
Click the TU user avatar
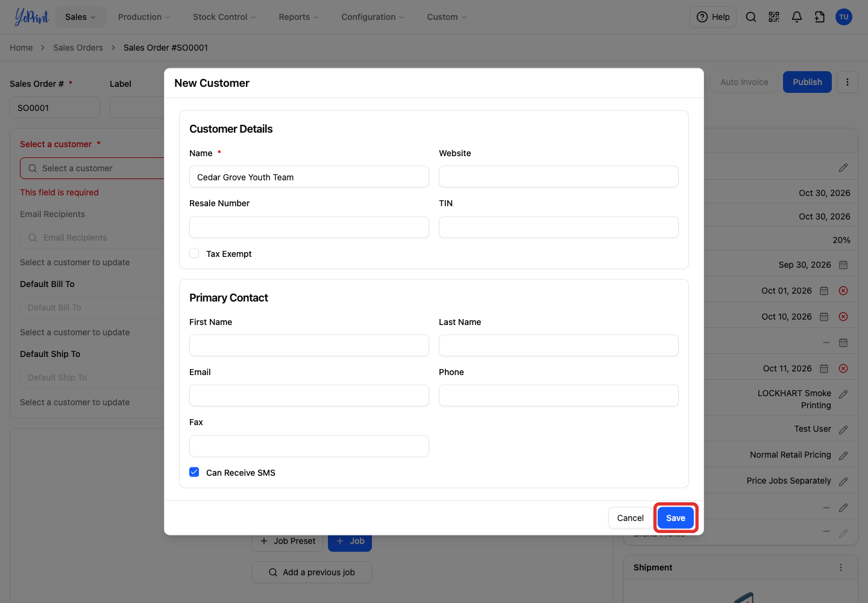coord(844,17)
